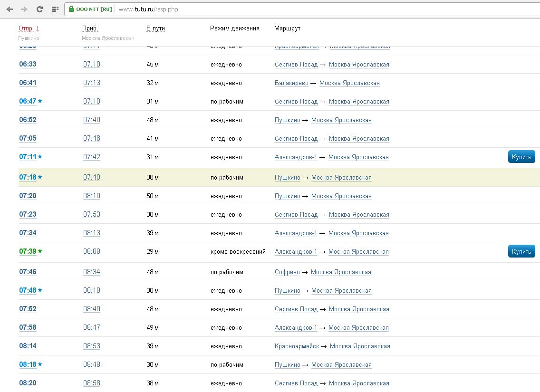Viewport: 540px width, 392px height.
Task: Click the star beside the 07:11 departure
Action: pos(40,157)
